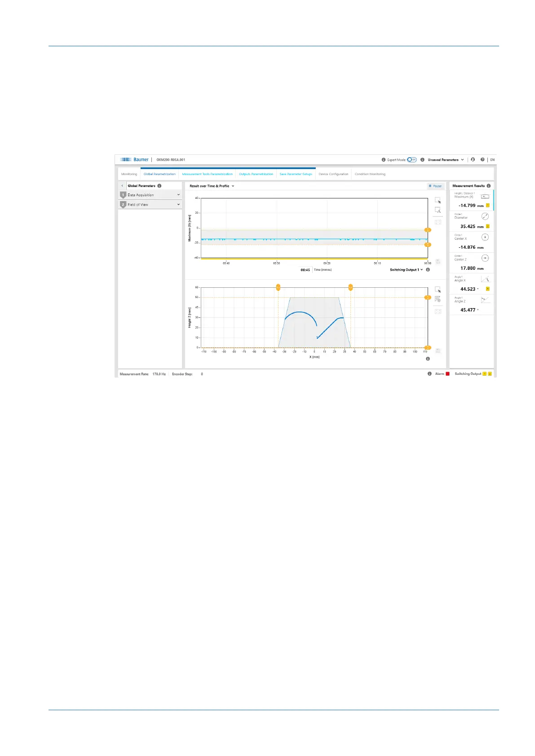535x756 pixels.
Task: Click the Center Z circle icon
Action: coord(485,258)
